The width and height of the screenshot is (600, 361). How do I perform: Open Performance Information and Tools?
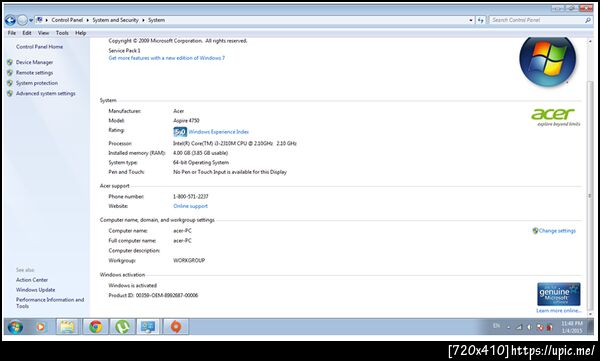tap(50, 303)
